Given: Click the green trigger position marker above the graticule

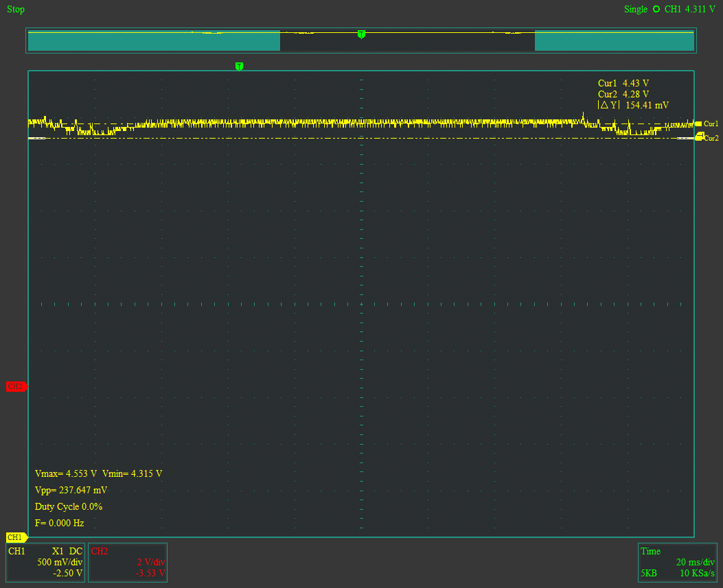Looking at the screenshot, I should (239, 67).
